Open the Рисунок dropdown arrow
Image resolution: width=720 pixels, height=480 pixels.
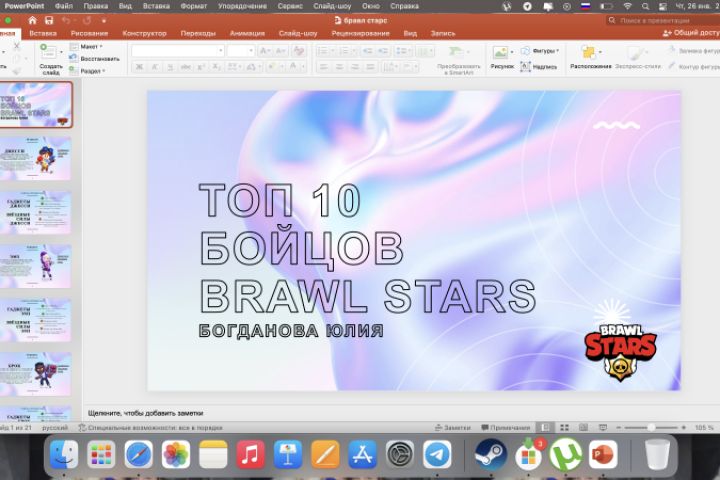coord(512,52)
